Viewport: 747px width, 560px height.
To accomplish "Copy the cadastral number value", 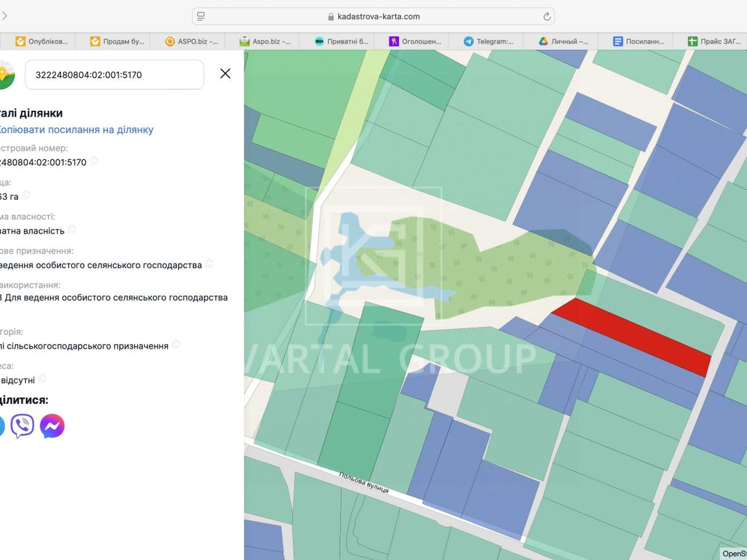I will pyautogui.click(x=94, y=161).
